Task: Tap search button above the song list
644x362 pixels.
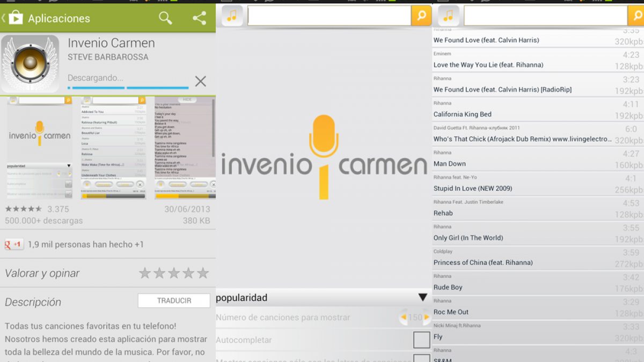Action: pos(636,16)
